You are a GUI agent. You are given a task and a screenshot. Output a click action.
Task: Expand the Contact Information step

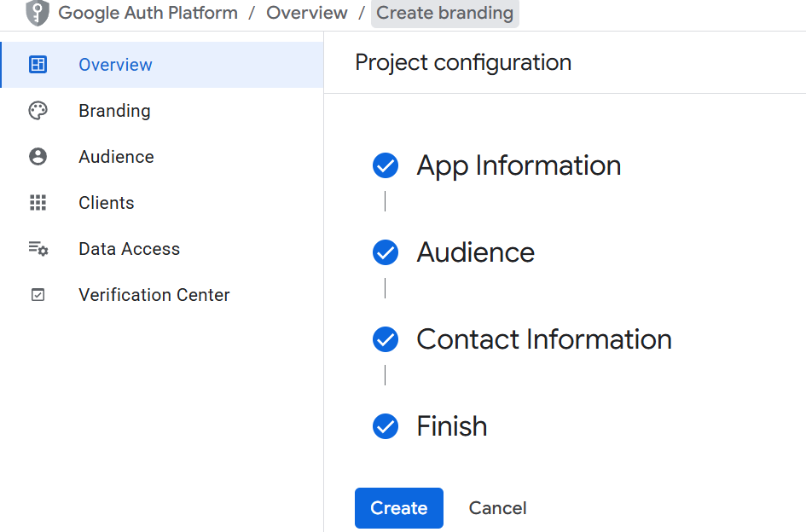point(543,339)
